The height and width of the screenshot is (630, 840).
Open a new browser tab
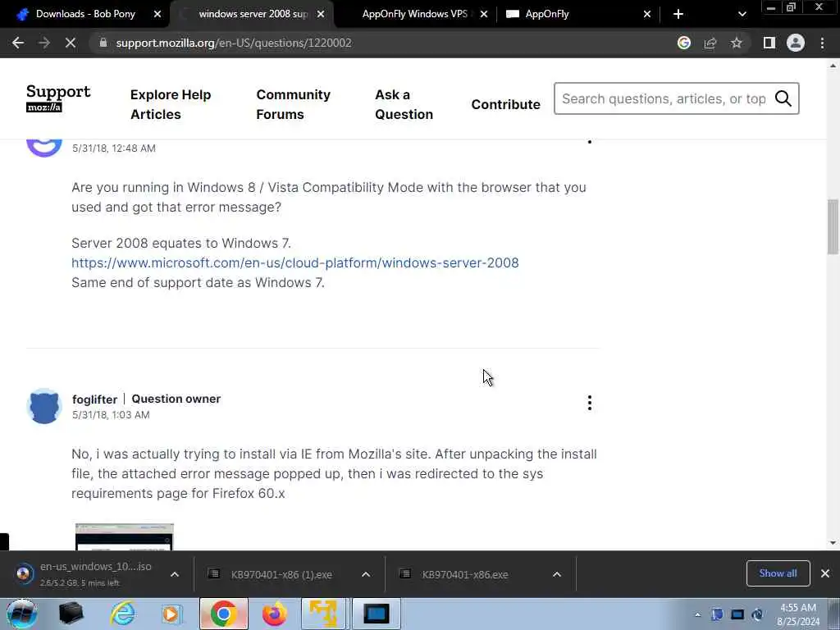tap(678, 14)
